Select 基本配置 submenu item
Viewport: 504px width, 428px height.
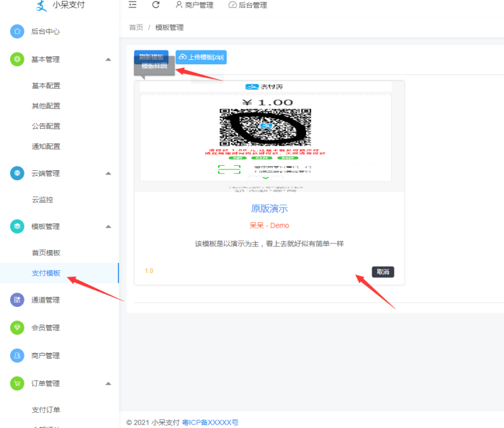click(46, 86)
